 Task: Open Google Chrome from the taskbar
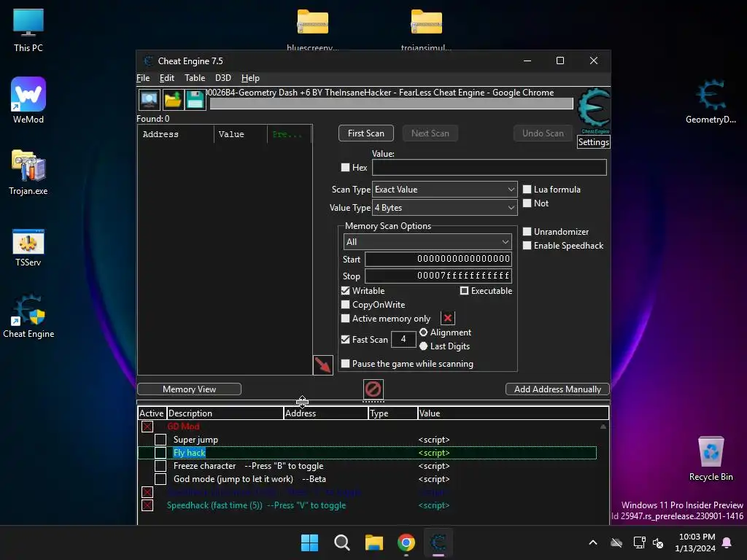406,542
